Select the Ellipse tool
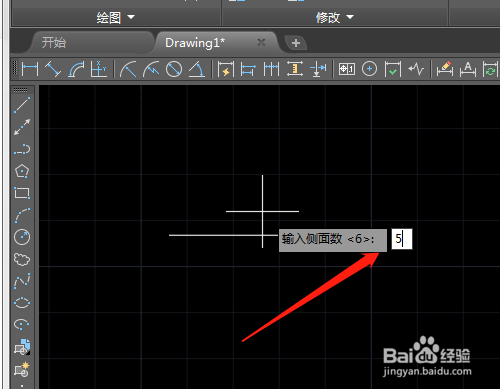 (22, 303)
